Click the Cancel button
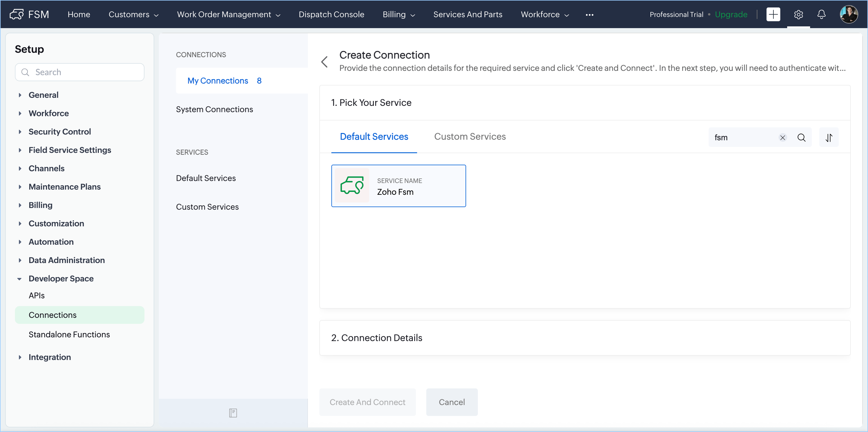This screenshot has width=868, height=432. point(451,402)
